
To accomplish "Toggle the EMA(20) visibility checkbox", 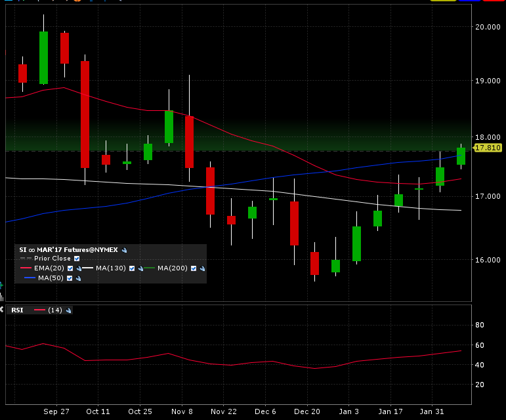I will pyautogui.click(x=70, y=268).
